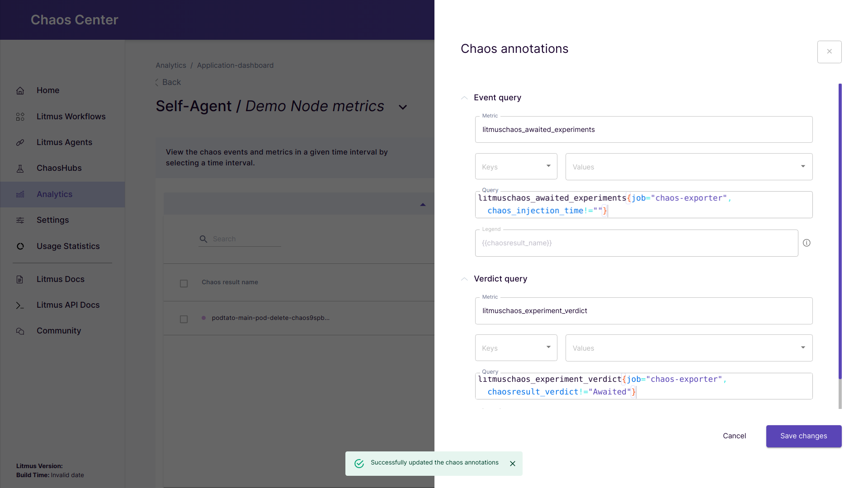Image resolution: width=868 pixels, height=488 pixels.
Task: Go to Litmus Agents in sidebar
Action: point(64,142)
